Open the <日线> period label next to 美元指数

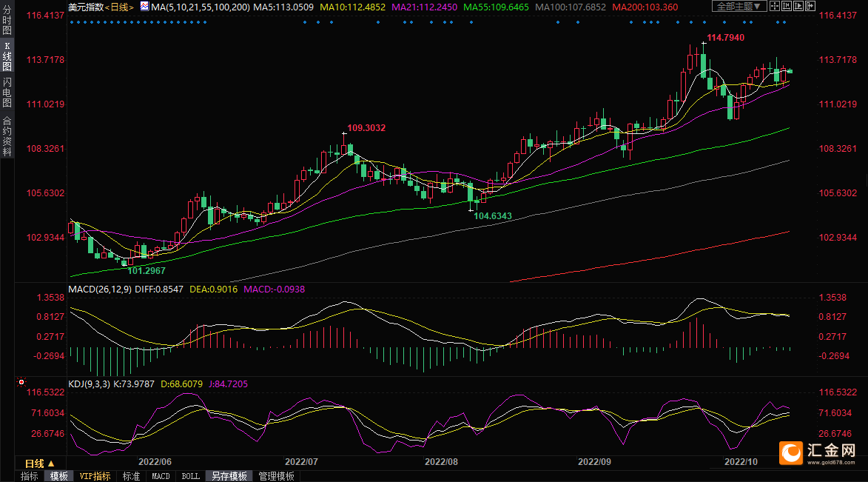click(118, 7)
